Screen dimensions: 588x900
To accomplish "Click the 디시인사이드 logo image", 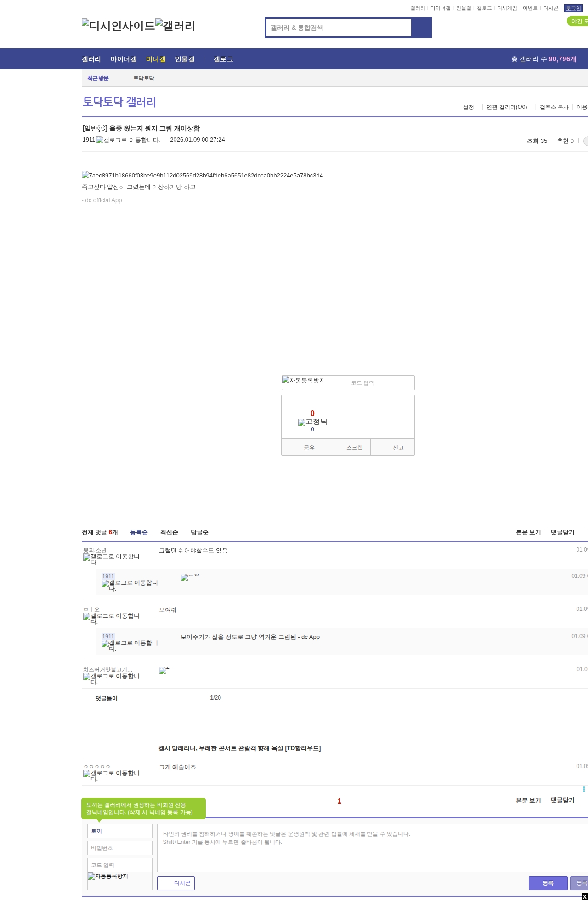I will pyautogui.click(x=119, y=26).
